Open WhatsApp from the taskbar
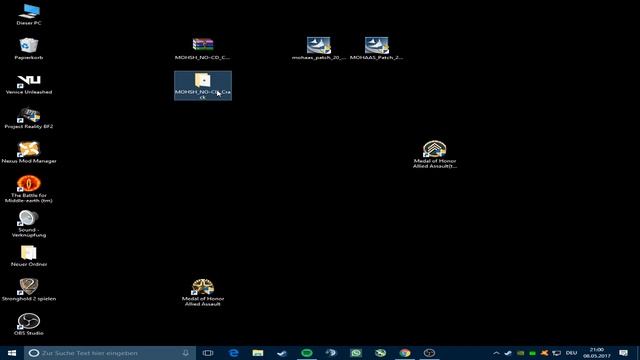 (x=356, y=353)
